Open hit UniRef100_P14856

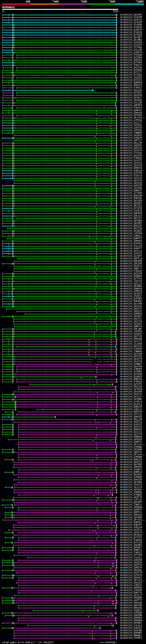(131, 25)
